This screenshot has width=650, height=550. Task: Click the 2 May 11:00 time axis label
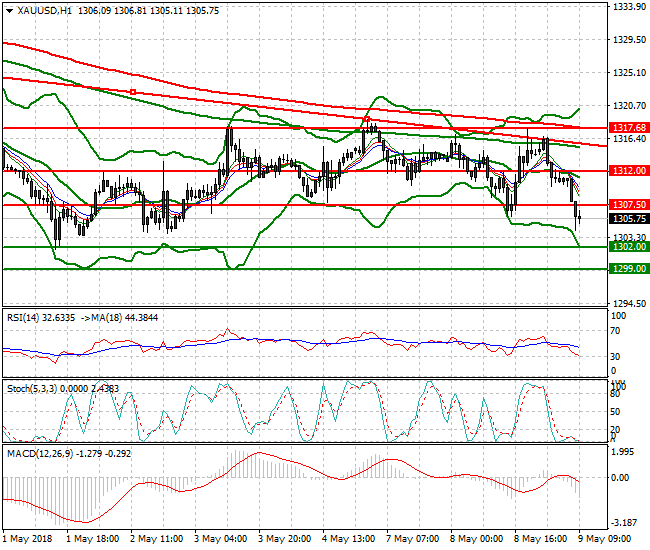[157, 539]
